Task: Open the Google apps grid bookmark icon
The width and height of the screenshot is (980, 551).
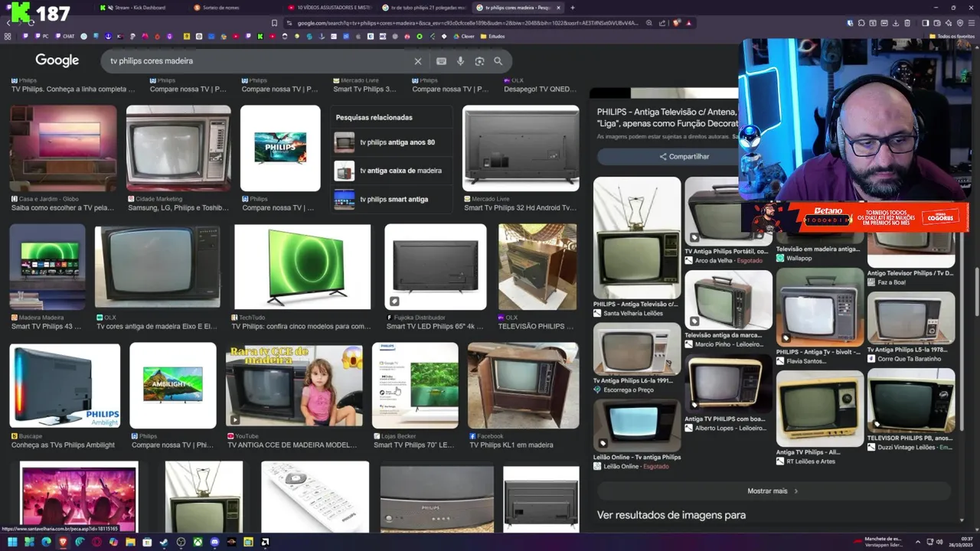Action: coord(8,36)
